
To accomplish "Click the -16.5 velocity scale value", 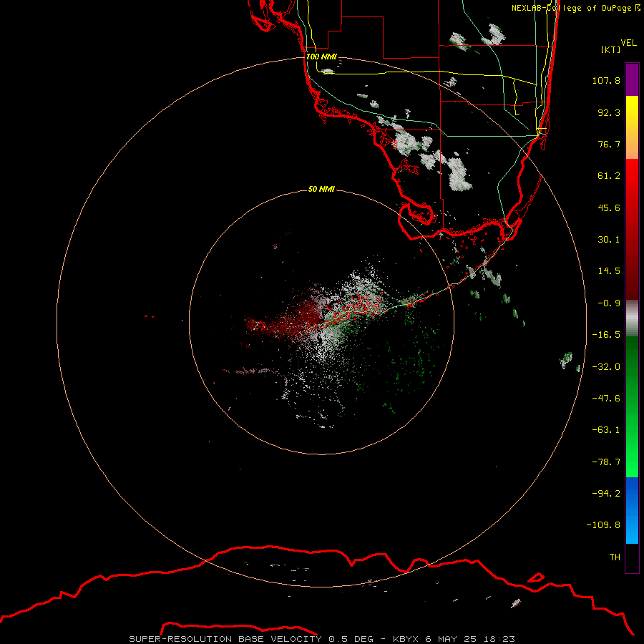I will (606, 335).
